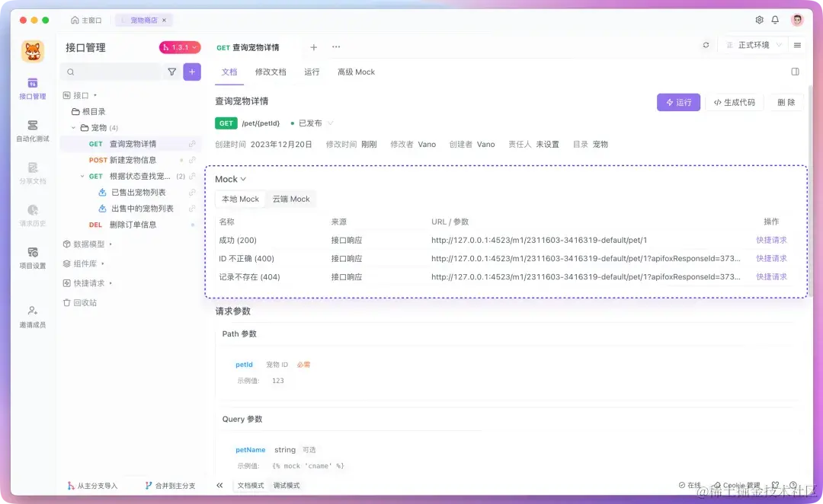Collapse the 宠物 folder in the tree
Image resolution: width=823 pixels, height=504 pixels.
point(73,127)
